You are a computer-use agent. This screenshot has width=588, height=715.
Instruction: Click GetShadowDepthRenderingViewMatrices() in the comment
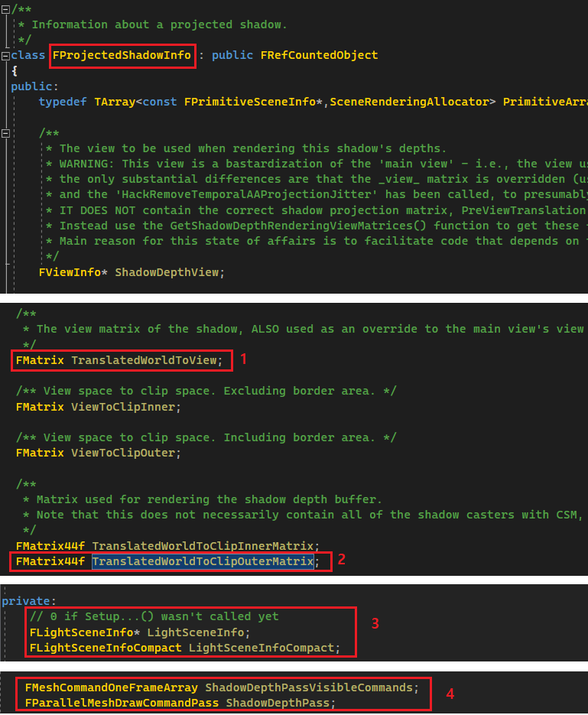point(298,226)
